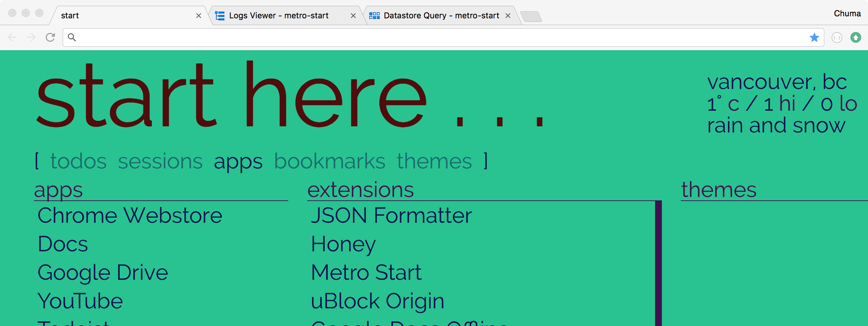Viewport: 868px width, 326px height.
Task: Close the Logs Viewer tab
Action: (353, 16)
